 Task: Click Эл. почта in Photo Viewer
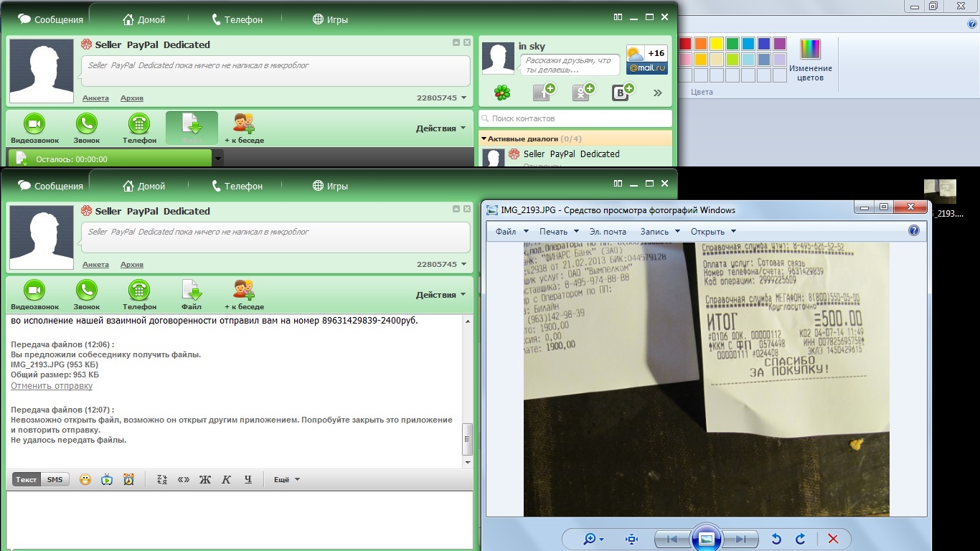[x=608, y=231]
